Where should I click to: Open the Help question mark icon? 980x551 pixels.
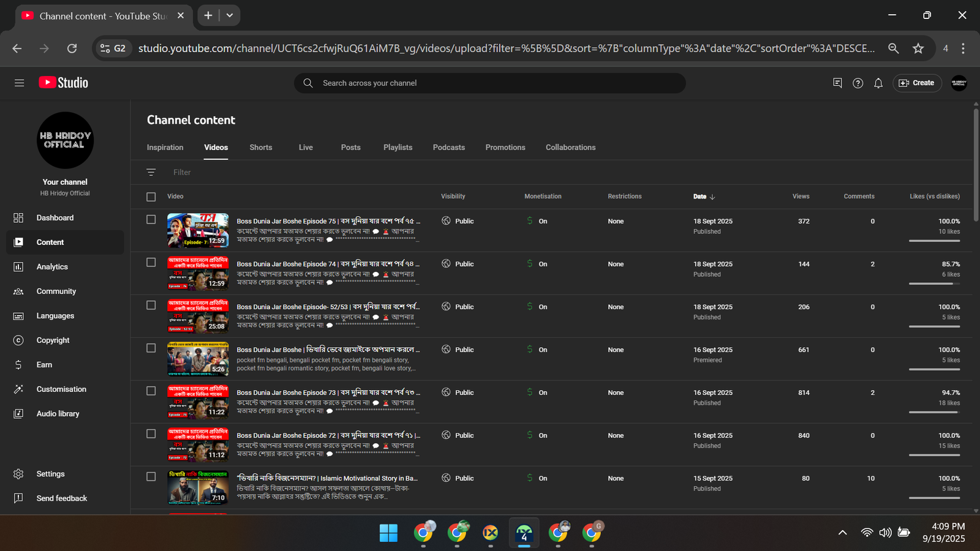click(x=858, y=83)
